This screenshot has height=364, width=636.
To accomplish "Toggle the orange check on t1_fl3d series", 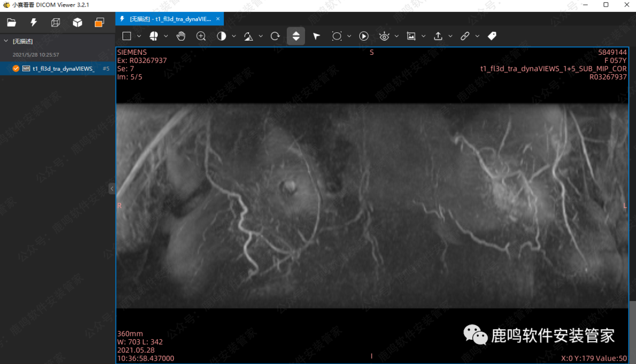I will click(16, 69).
